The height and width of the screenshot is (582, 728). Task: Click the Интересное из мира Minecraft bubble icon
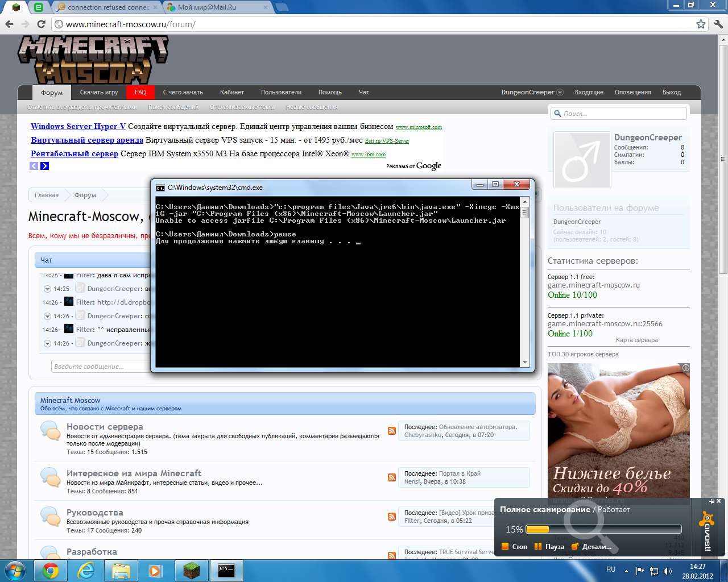[50, 477]
